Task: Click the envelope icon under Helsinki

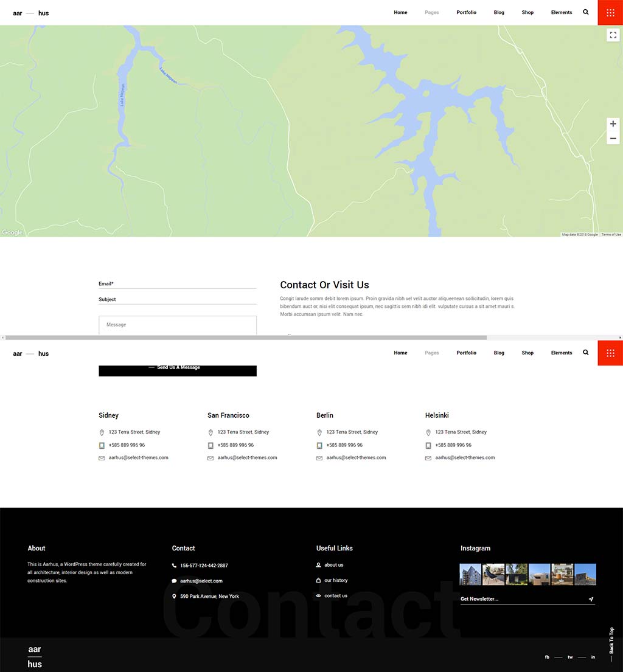Action: coord(428,458)
